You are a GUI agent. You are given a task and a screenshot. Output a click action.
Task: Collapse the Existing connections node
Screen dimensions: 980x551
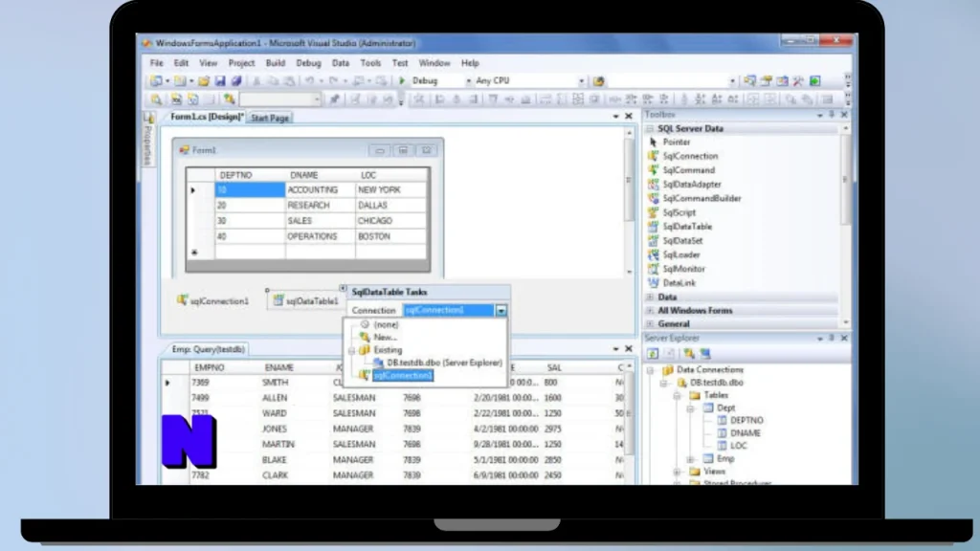coord(352,350)
